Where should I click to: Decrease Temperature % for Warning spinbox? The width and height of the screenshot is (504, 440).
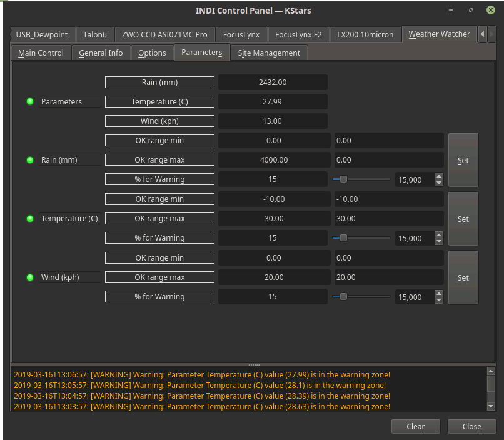click(439, 241)
